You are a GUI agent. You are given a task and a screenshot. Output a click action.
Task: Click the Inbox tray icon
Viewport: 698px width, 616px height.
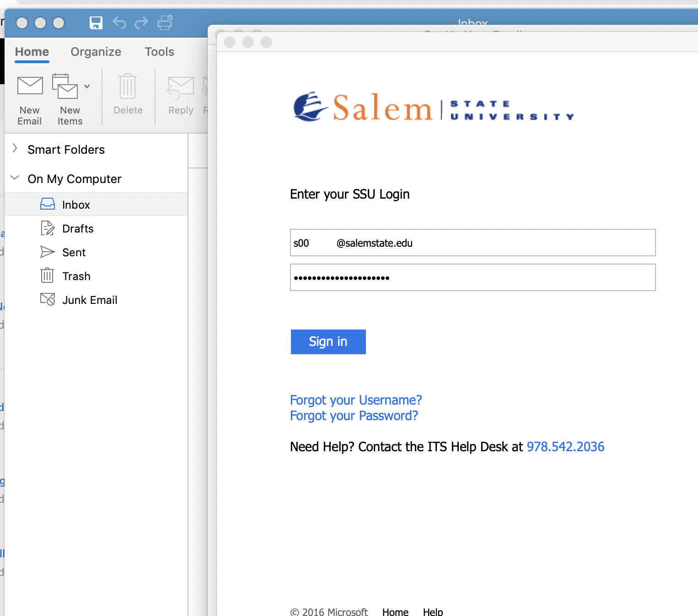(48, 204)
